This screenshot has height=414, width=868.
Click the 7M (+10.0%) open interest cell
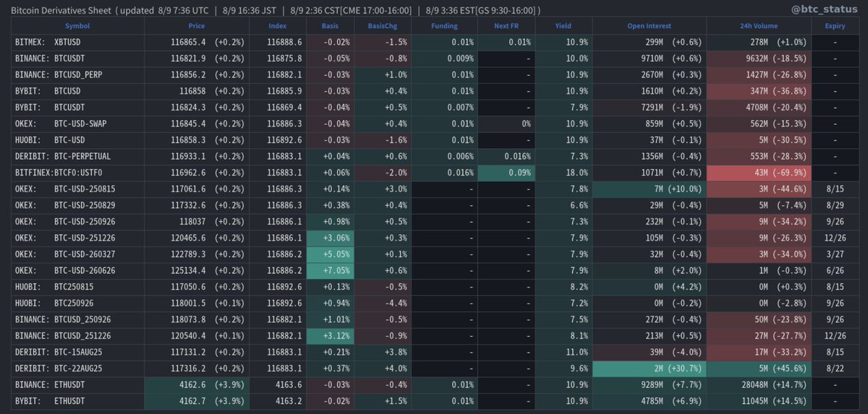(650, 189)
